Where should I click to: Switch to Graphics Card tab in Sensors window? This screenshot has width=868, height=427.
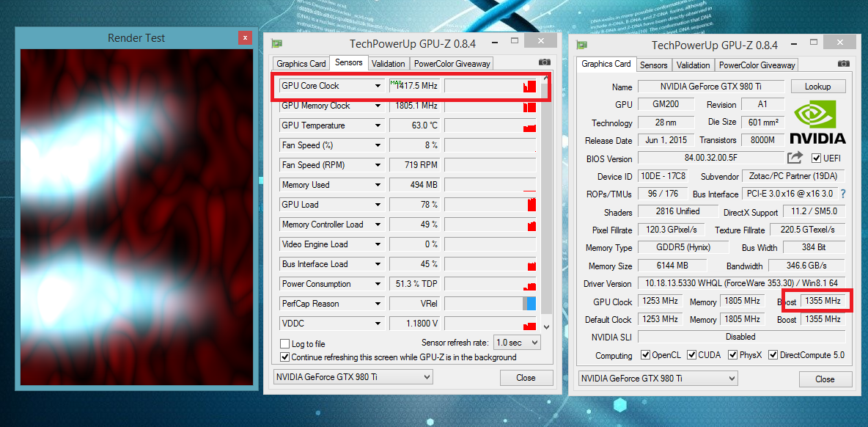(x=301, y=64)
